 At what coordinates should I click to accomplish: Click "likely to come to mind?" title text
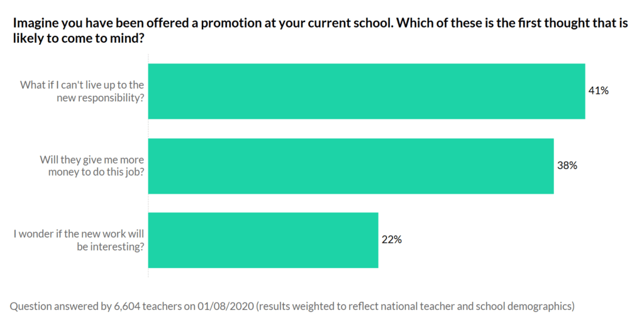point(79,38)
